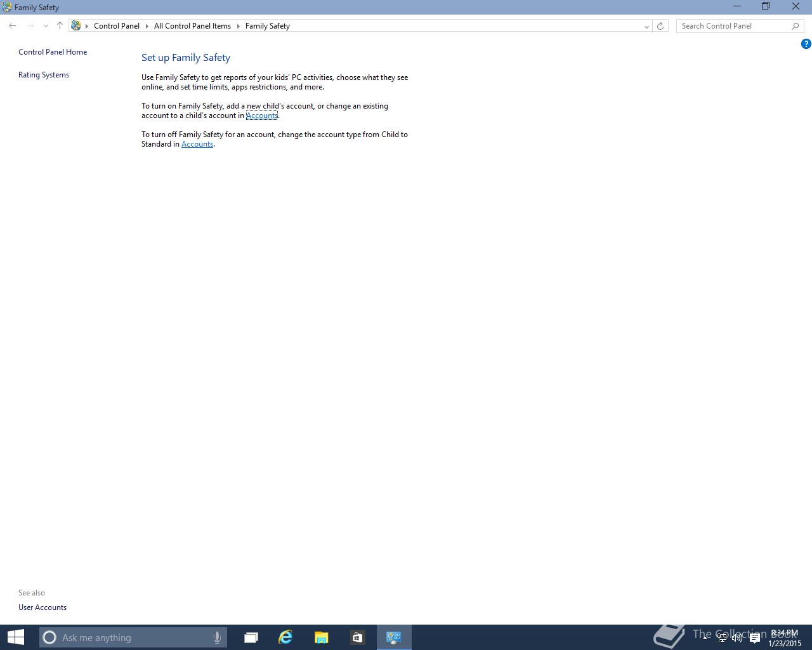The width and height of the screenshot is (812, 650).
Task: Launch Internet Explorer from the taskbar
Action: (x=285, y=637)
